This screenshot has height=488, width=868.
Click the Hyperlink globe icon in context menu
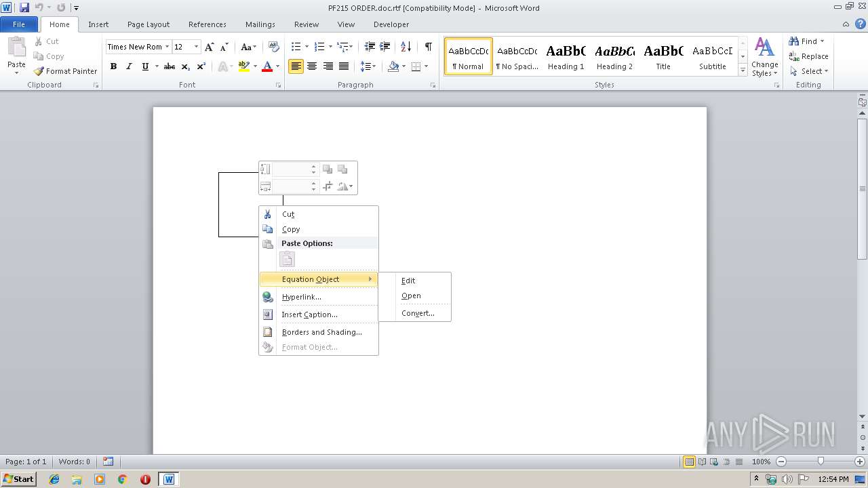pyautogui.click(x=268, y=297)
